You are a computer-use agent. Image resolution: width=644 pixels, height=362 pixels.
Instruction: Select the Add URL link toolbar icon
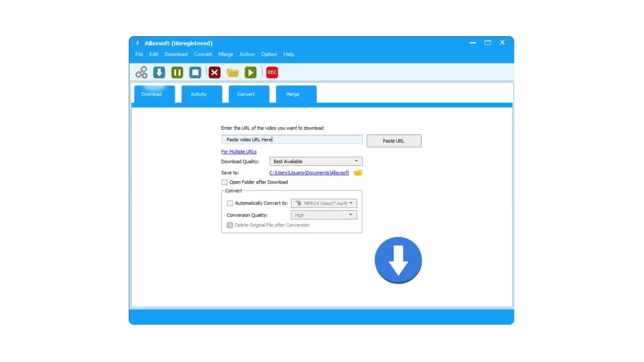pyautogui.click(x=141, y=72)
